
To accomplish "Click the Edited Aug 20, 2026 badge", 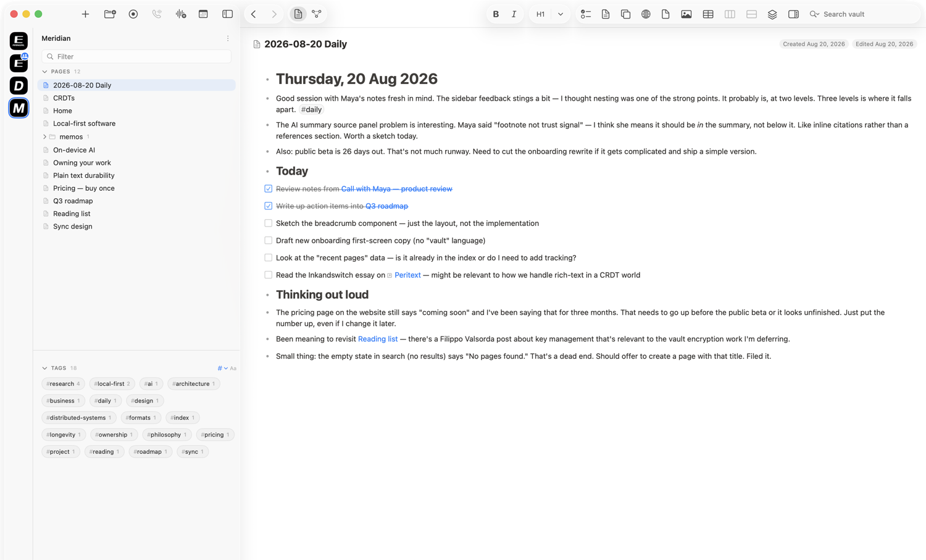I will [x=884, y=44].
